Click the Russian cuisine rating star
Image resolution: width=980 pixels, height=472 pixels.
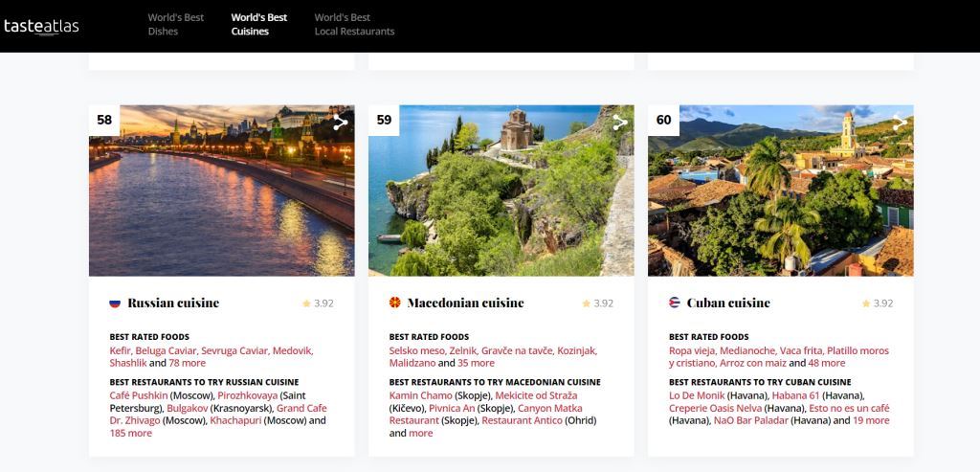(x=306, y=303)
